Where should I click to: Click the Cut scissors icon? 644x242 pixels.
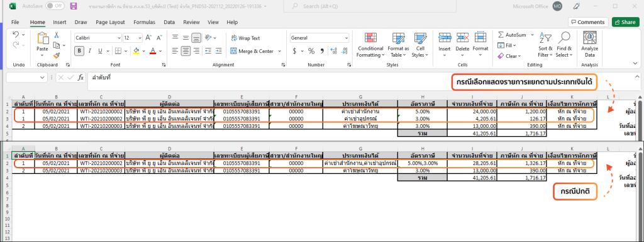coord(57,35)
